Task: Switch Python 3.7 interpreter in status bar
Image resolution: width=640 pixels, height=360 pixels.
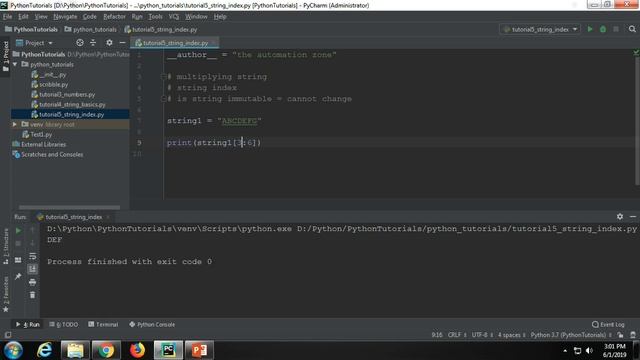Action: (x=571, y=335)
